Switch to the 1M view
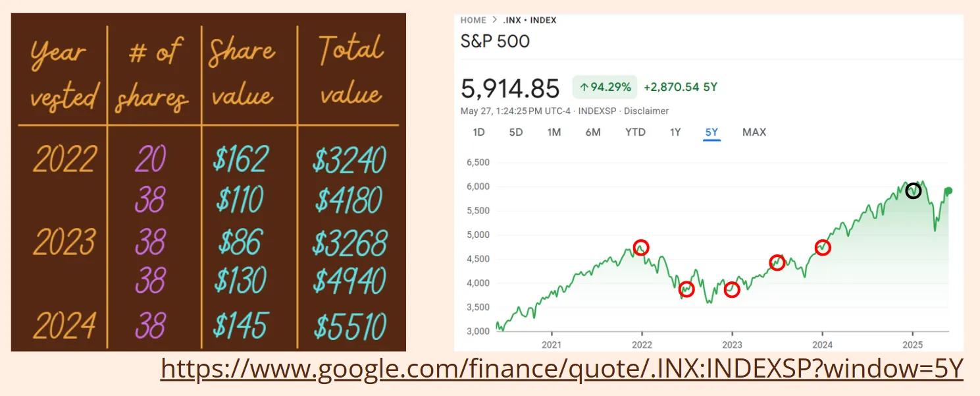This screenshot has width=980, height=396. coord(554,132)
